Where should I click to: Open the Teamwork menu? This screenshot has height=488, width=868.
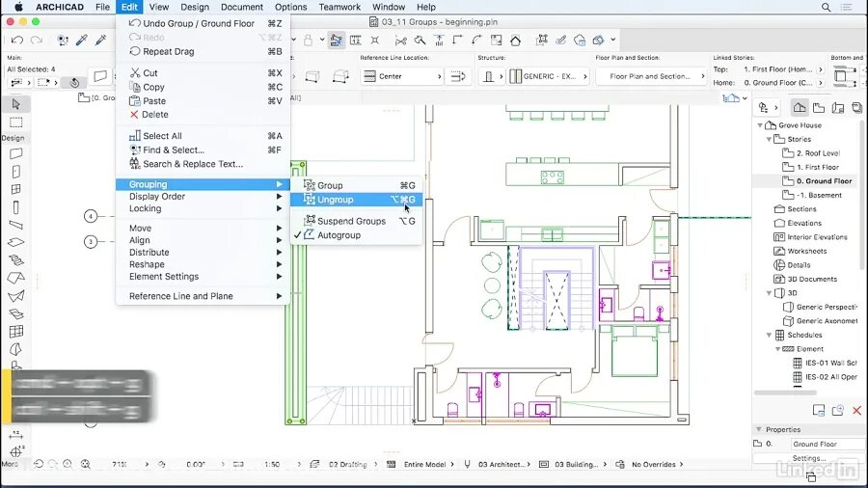click(x=339, y=7)
